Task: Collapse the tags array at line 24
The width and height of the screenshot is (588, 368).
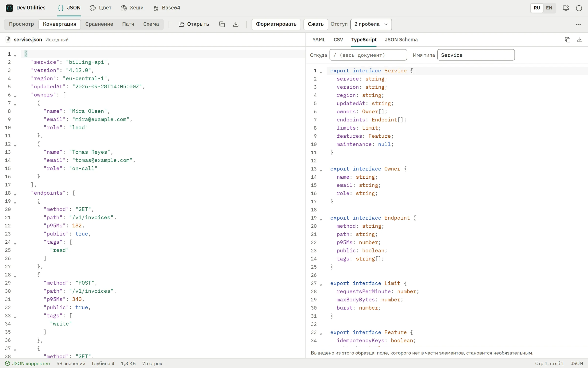Action: [15, 243]
